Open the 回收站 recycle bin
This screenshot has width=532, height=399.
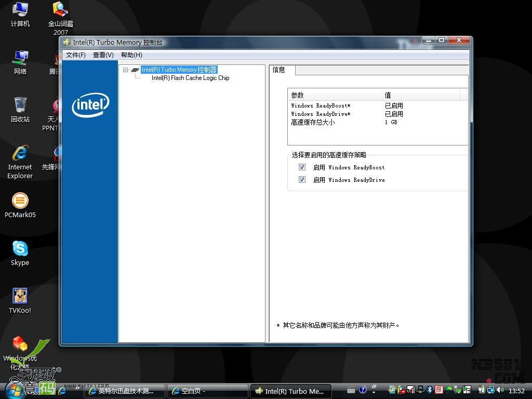[x=20, y=105]
